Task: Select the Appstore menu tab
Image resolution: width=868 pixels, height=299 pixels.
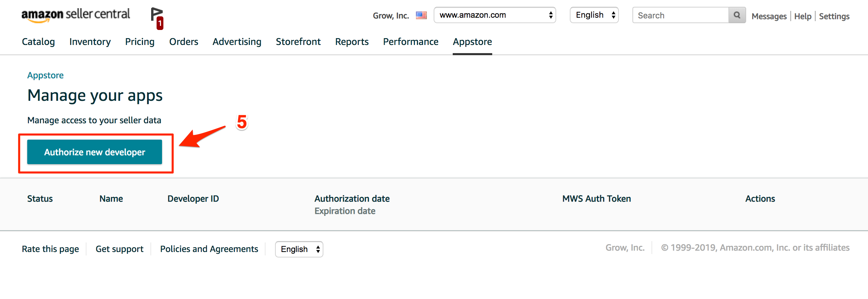Action: click(472, 42)
